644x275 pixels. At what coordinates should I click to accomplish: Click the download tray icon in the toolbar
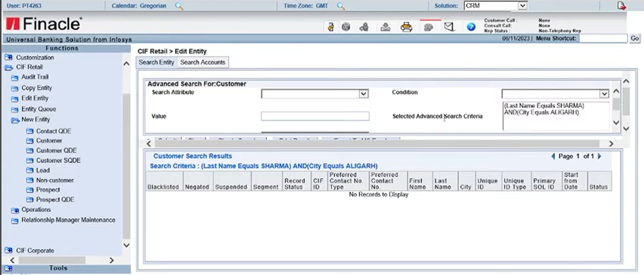[386, 27]
